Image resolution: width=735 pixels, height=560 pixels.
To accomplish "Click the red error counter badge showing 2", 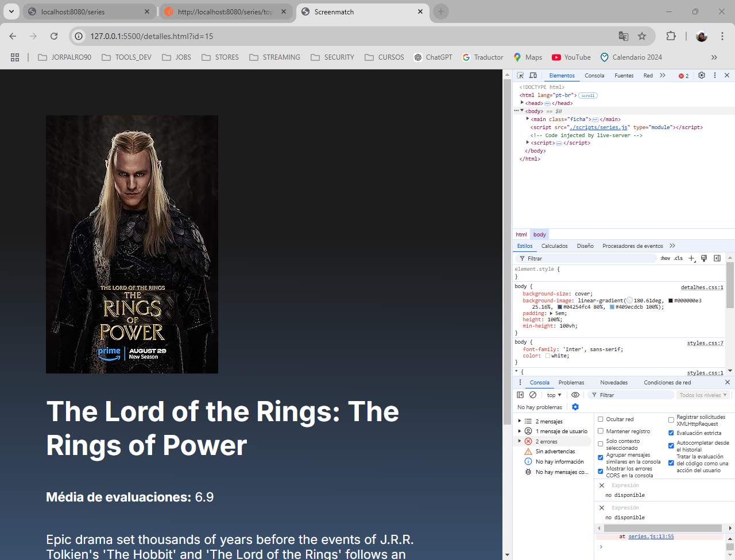I will pos(683,76).
